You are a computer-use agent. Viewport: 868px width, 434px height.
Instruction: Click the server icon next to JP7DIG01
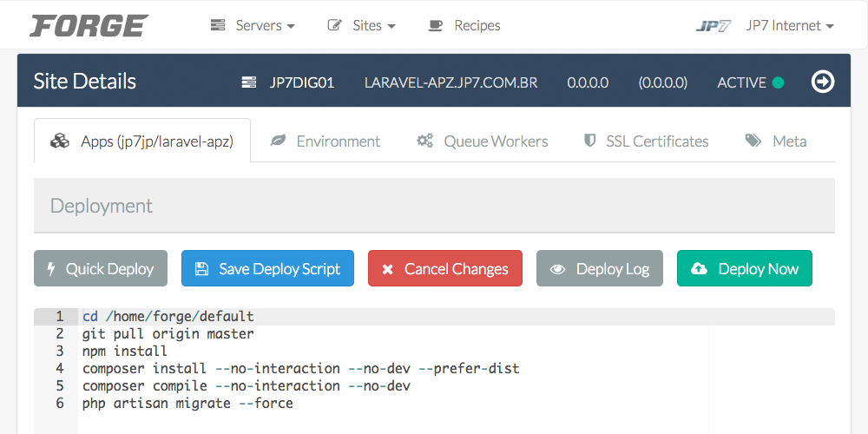[x=249, y=82]
